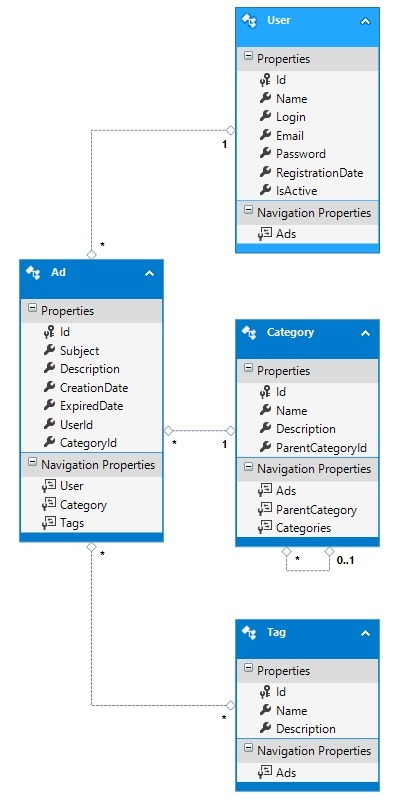The height and width of the screenshot is (810, 394).
Task: Collapse the Ad entity with chevron
Action: tap(149, 273)
